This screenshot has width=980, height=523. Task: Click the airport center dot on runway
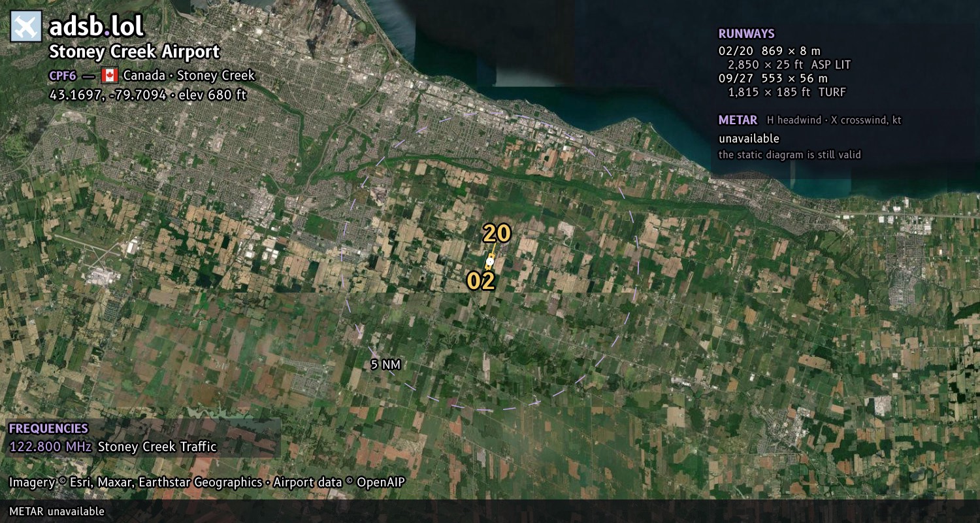(x=490, y=260)
